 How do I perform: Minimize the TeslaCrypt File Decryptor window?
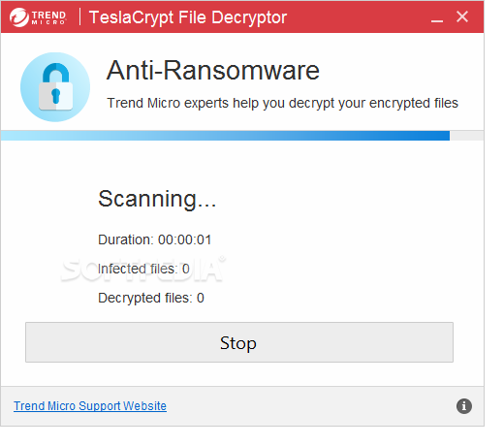pos(437,17)
